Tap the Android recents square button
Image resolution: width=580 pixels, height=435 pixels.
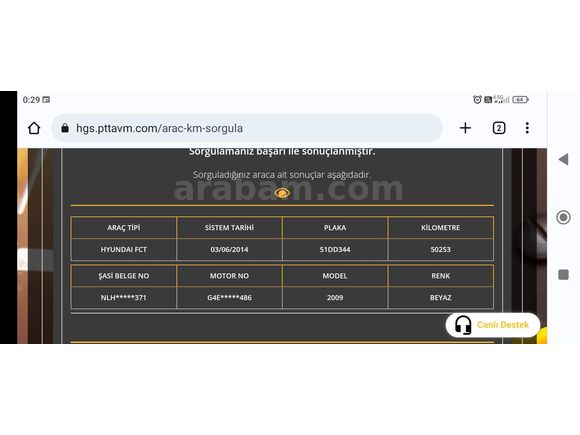pos(563,274)
